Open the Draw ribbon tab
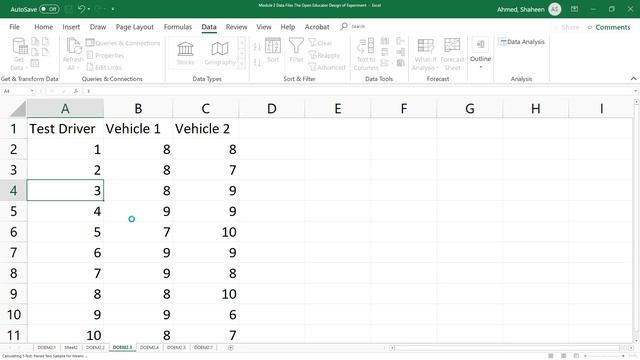640x360 pixels. [x=98, y=27]
